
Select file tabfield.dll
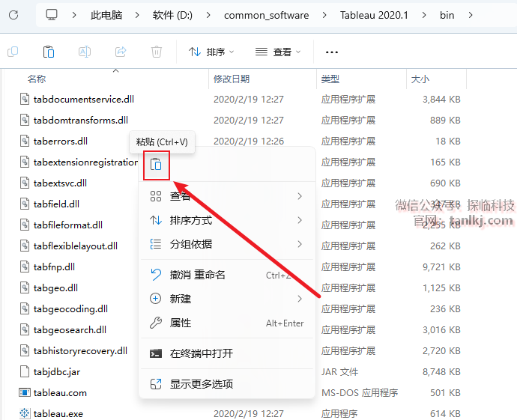tap(56, 204)
